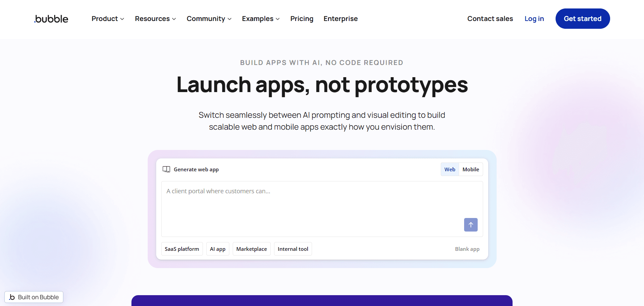This screenshot has height=306, width=644.
Task: Expand the Examples menu
Action: point(261,19)
